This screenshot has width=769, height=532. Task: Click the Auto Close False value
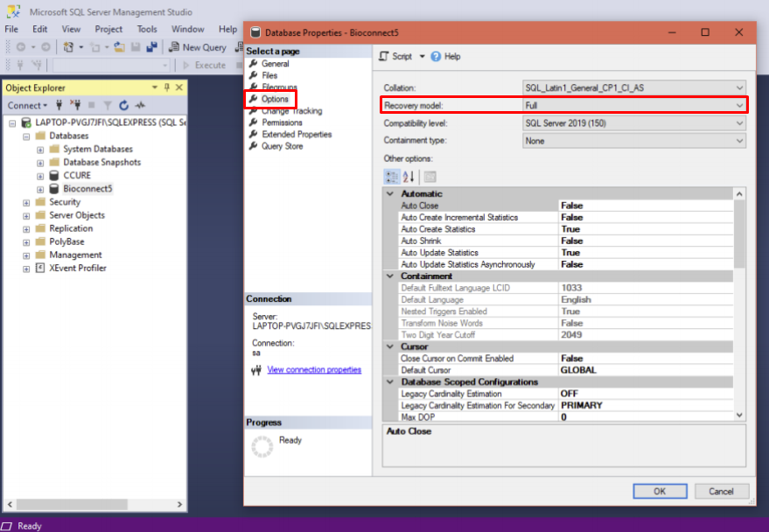click(x=646, y=206)
